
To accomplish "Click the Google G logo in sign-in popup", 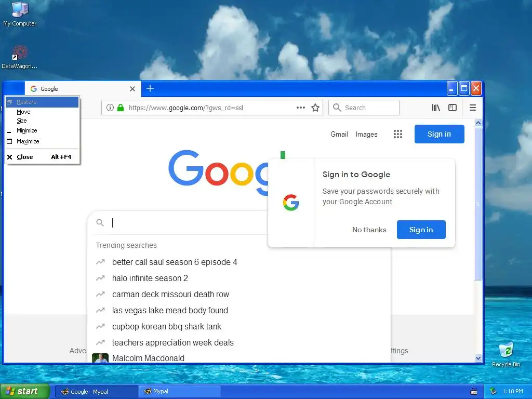I will pos(291,203).
